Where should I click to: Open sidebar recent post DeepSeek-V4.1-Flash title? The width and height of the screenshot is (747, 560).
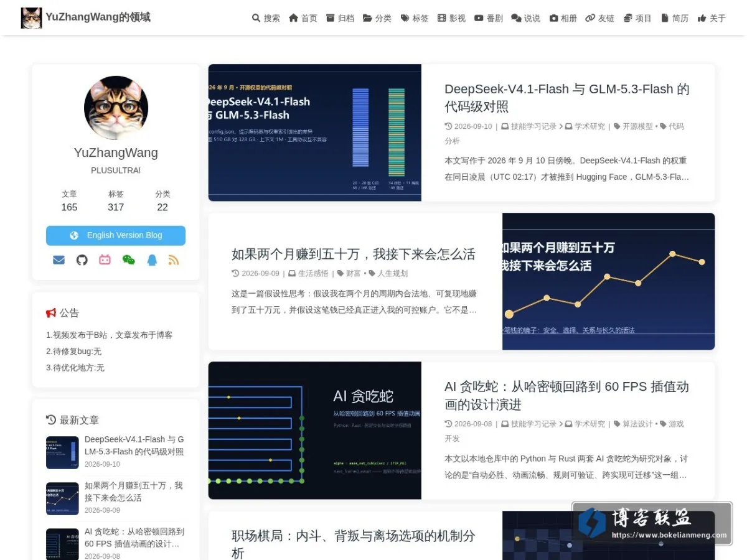pos(134,446)
